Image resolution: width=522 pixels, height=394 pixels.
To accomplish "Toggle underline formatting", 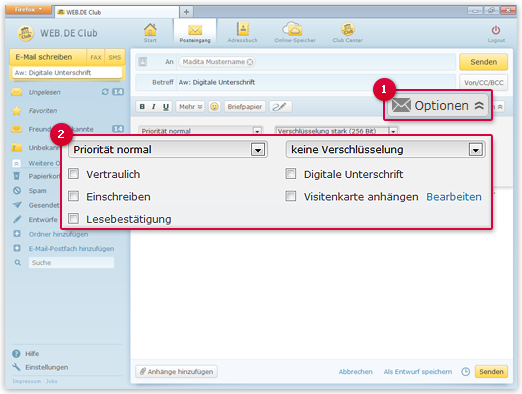I will 166,107.
